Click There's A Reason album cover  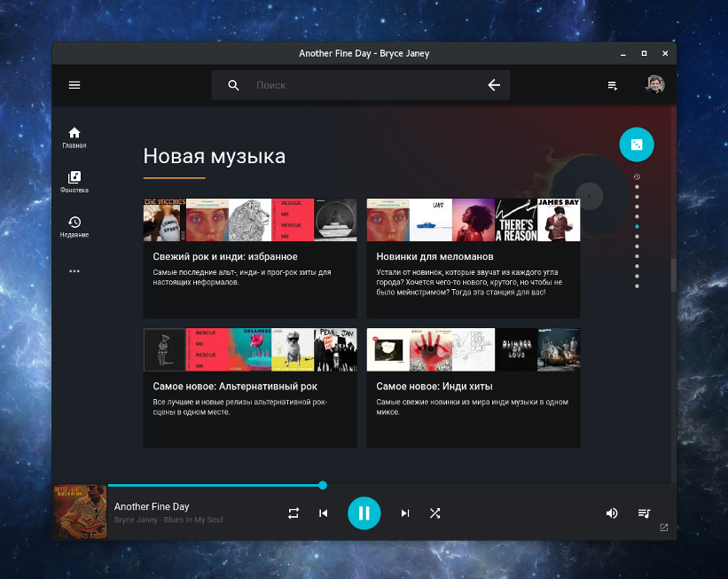point(516,220)
